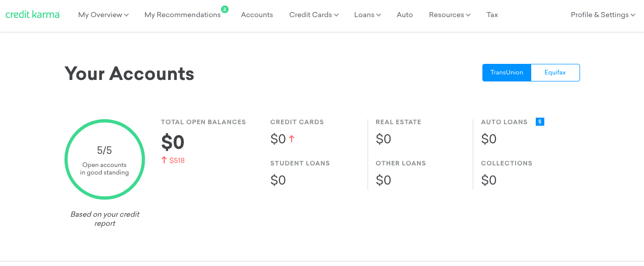Expand the My Overview menu
644x266 pixels.
pos(103,15)
